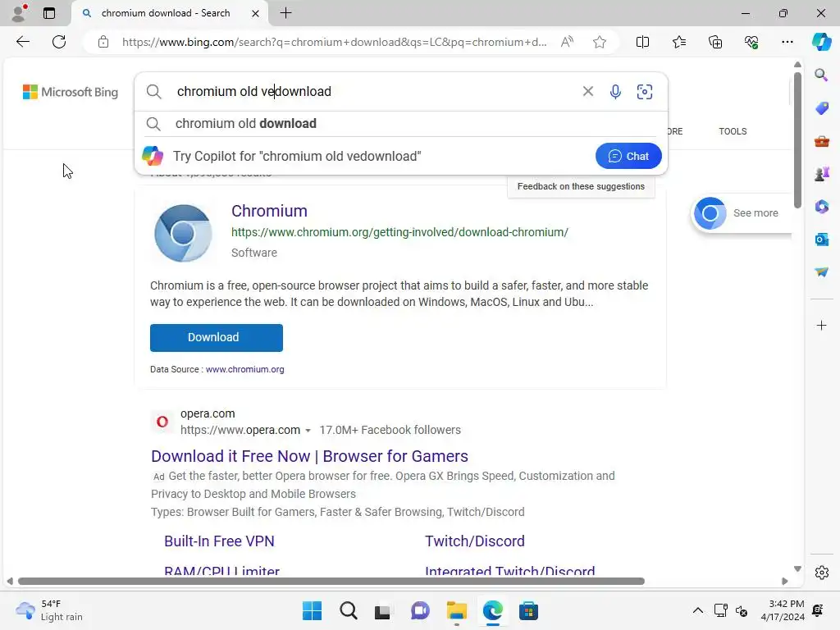840x630 pixels.
Task: Show hidden tray icons chevron
Action: (x=697, y=610)
